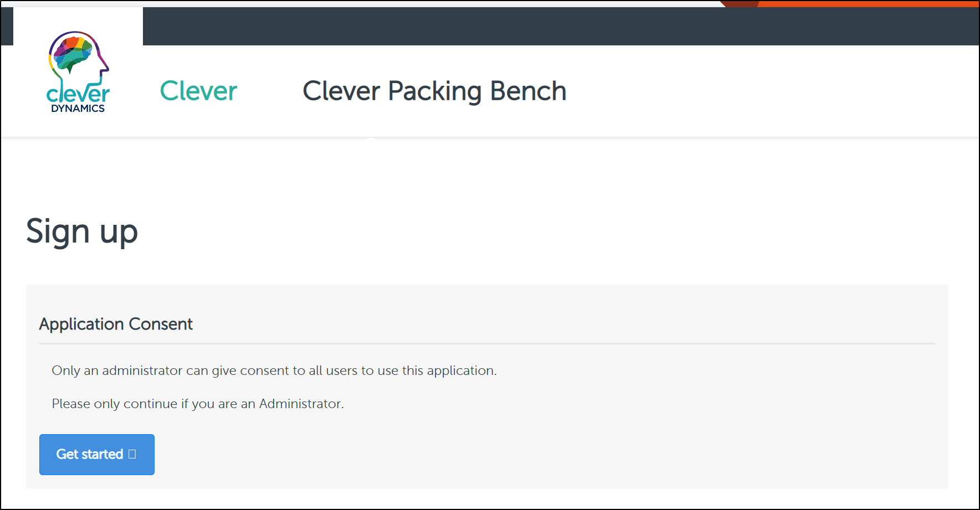
Task: Click the 'Please only continue' warning line
Action: coord(198,404)
